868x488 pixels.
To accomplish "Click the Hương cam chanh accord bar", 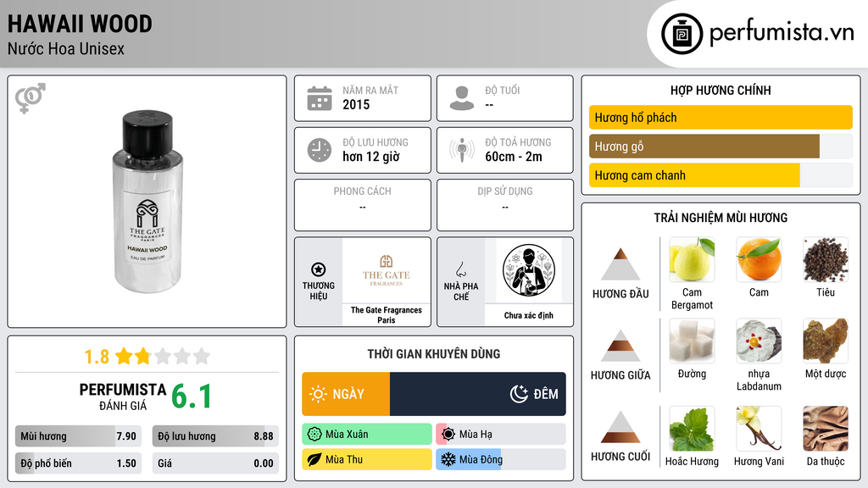I will click(721, 175).
